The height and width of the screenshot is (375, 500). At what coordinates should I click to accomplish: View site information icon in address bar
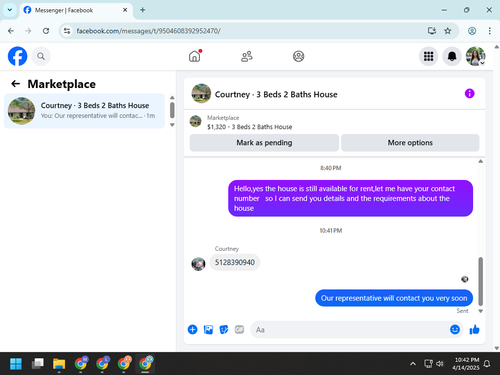coord(67,31)
